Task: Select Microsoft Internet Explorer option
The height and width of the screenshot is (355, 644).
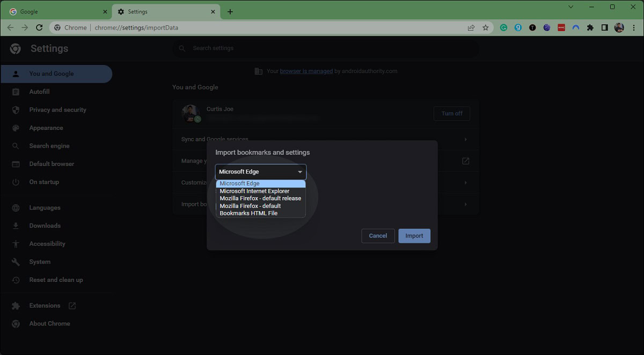Action: pyautogui.click(x=261, y=191)
